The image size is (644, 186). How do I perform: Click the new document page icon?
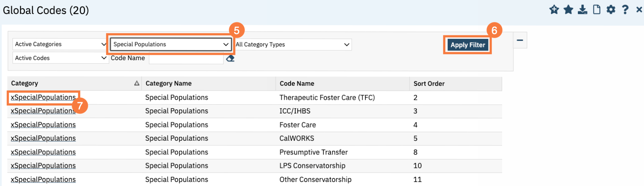coord(597,10)
